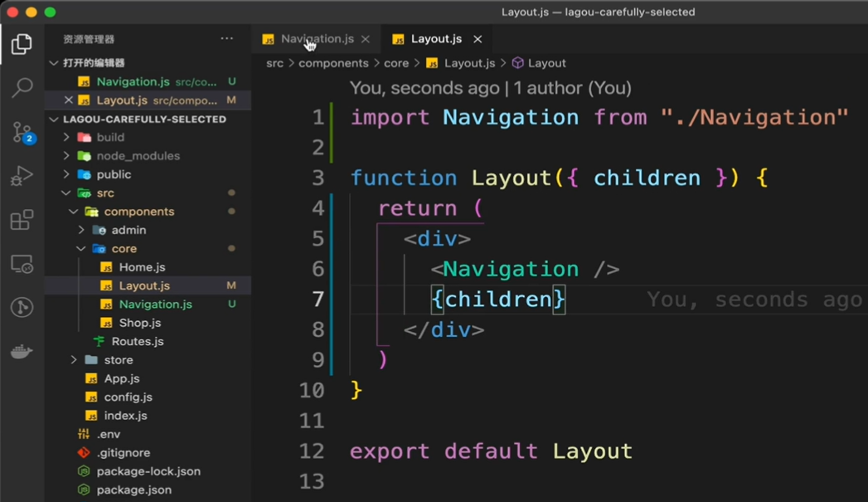Open explorer more actions ellipsis menu

[227, 38]
